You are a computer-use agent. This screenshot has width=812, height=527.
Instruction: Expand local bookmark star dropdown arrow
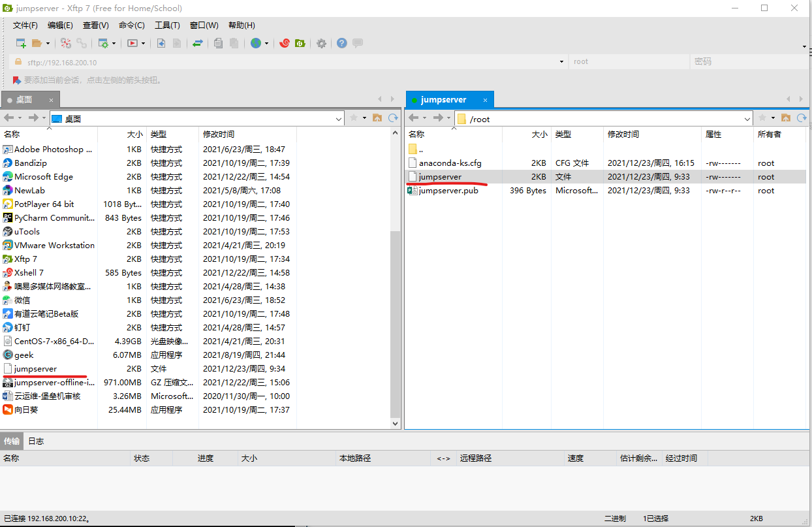pyautogui.click(x=364, y=118)
